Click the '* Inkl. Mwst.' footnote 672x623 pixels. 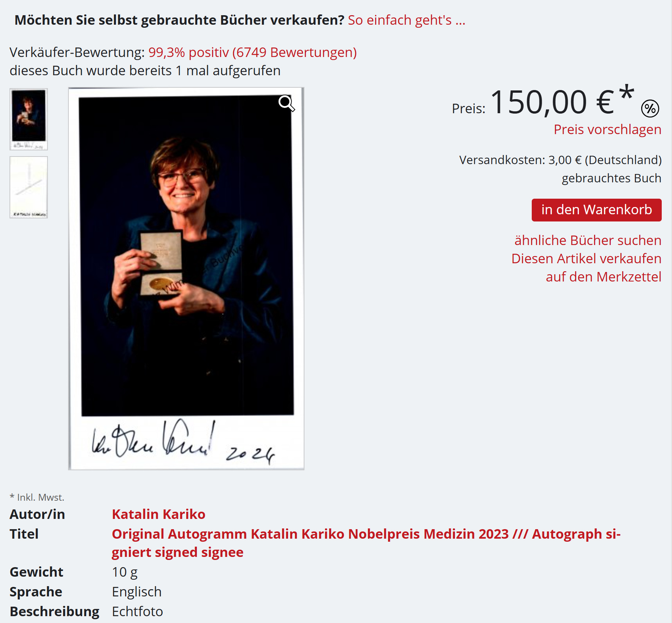[x=37, y=497]
